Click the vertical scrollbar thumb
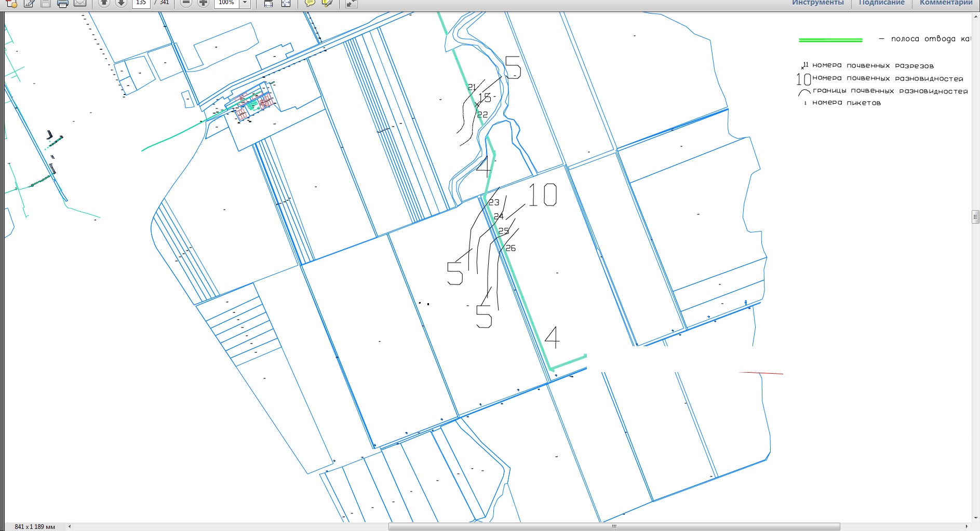The width and height of the screenshot is (980, 531). [975, 216]
